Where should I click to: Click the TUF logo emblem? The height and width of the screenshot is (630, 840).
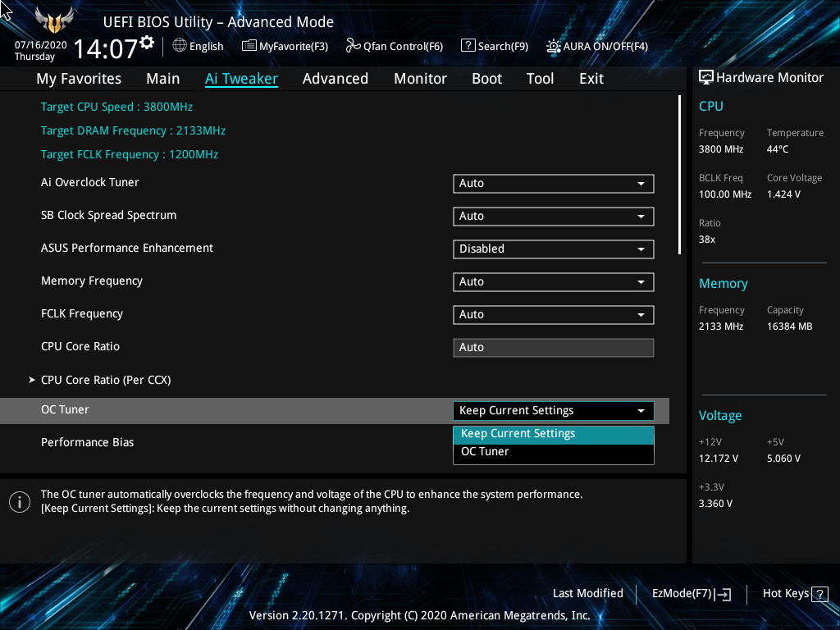click(x=54, y=20)
